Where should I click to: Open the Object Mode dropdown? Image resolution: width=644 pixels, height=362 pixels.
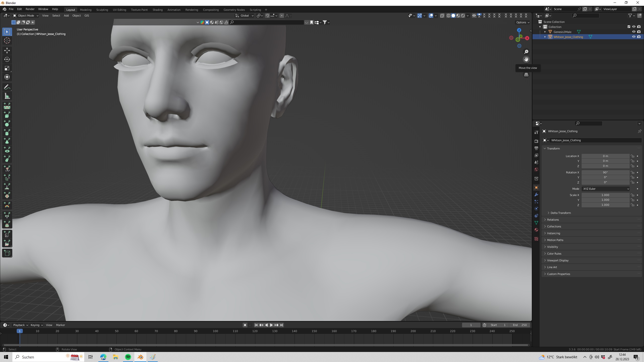click(26, 16)
